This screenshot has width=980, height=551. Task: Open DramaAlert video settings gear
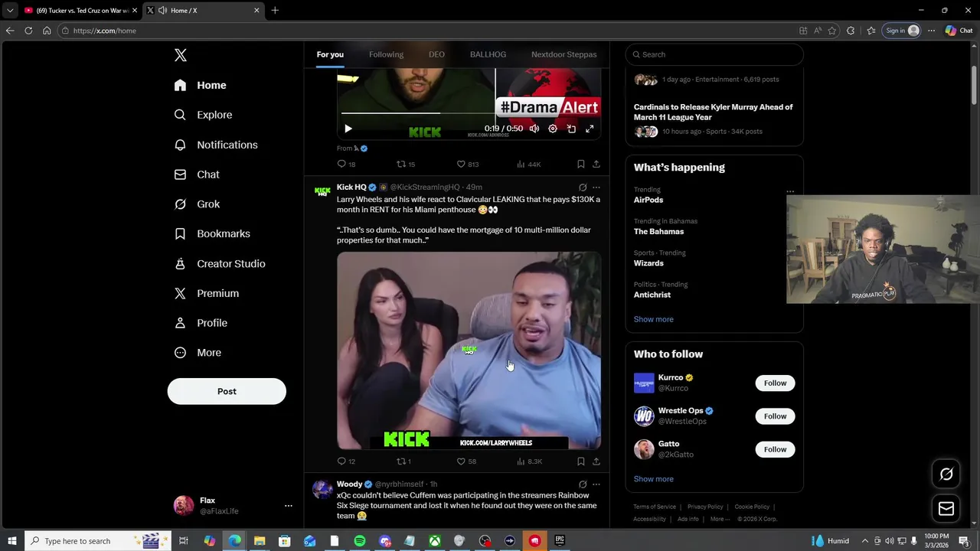(x=553, y=129)
